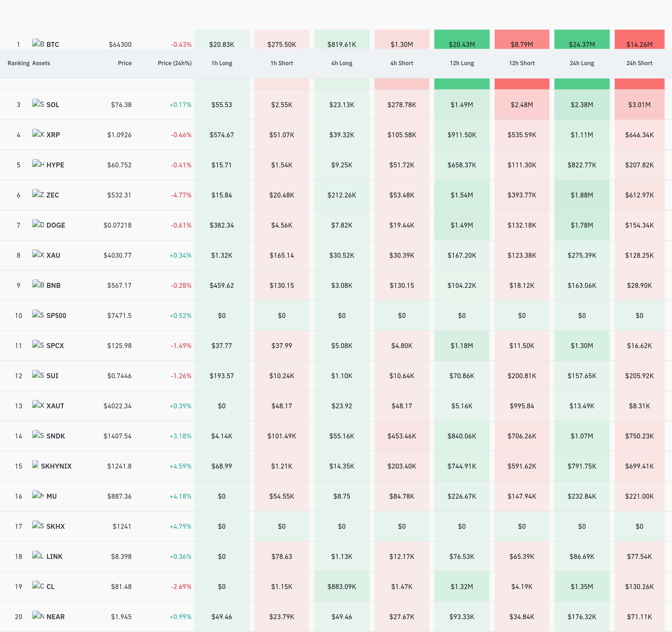Click the SOL coin icon
The width and height of the screenshot is (672, 632).
pos(38,103)
